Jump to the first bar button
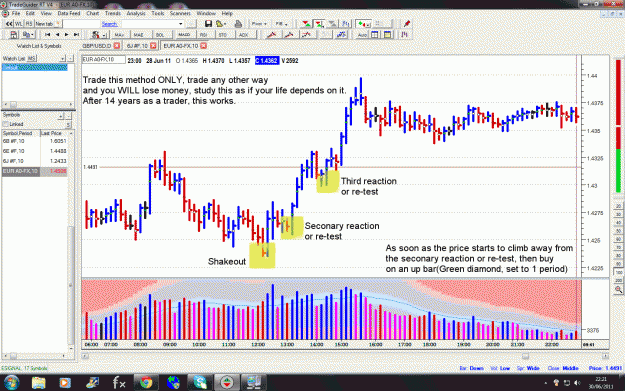This screenshot has height=391, width=625. (x=47, y=35)
